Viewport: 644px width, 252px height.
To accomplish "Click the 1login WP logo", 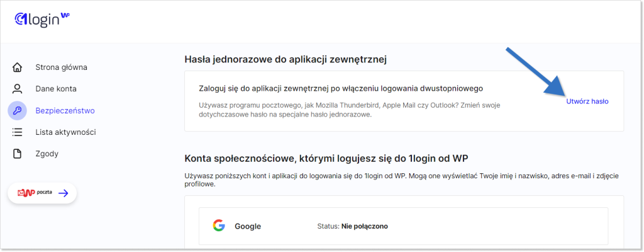I will [x=42, y=20].
